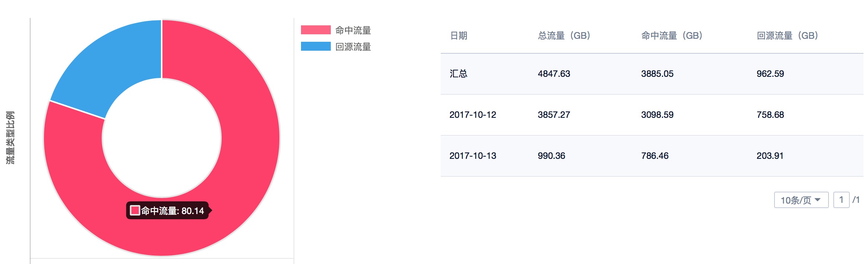Click the 命中流量（GB） column header
This screenshot has width=868, height=264.
[x=671, y=36]
